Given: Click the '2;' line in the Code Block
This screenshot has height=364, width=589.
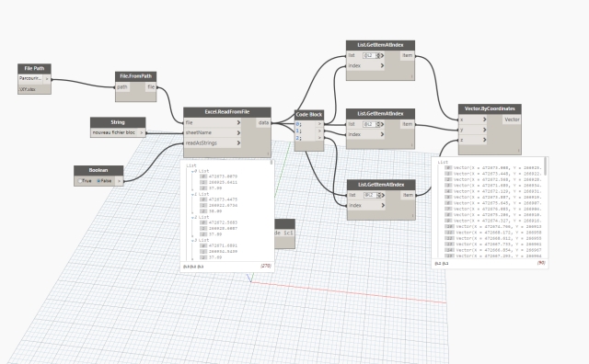Looking at the screenshot, I should [x=298, y=138].
